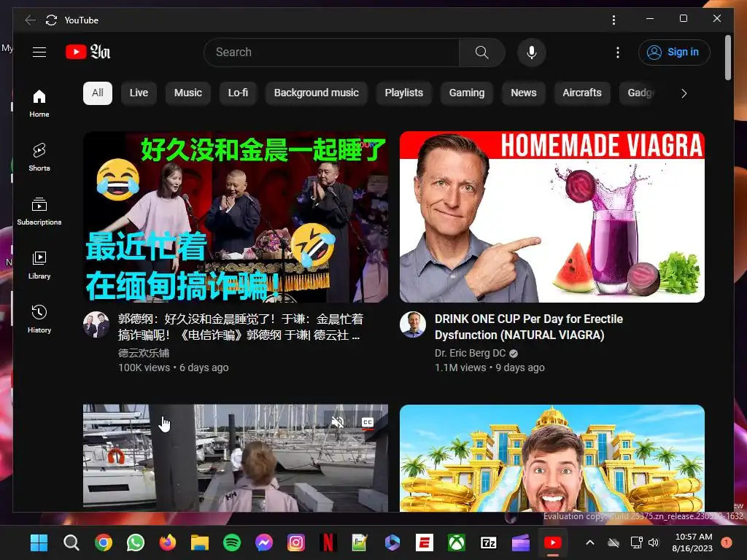Select the Music filter chip
The height and width of the screenshot is (560, 747).
pyautogui.click(x=188, y=93)
